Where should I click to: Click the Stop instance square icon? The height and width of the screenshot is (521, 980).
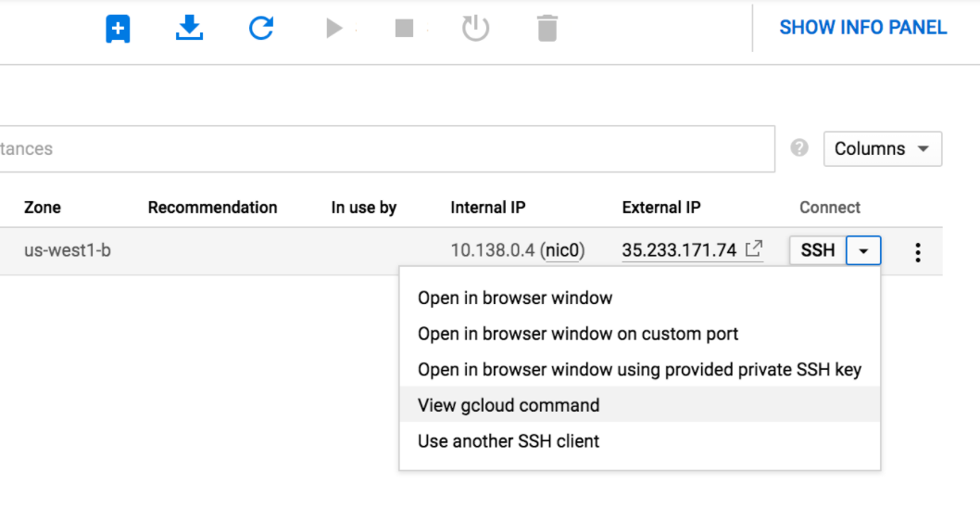(x=404, y=29)
